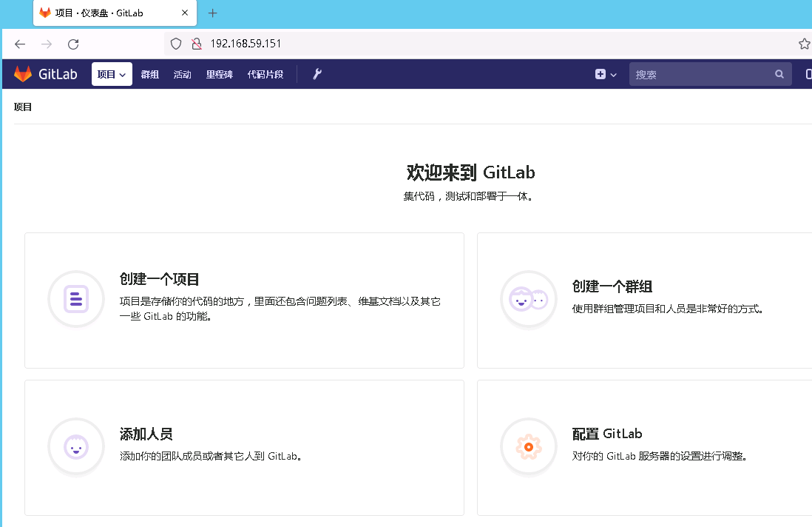Reload the page with the refresh icon
The image size is (812, 527).
[x=72, y=44]
